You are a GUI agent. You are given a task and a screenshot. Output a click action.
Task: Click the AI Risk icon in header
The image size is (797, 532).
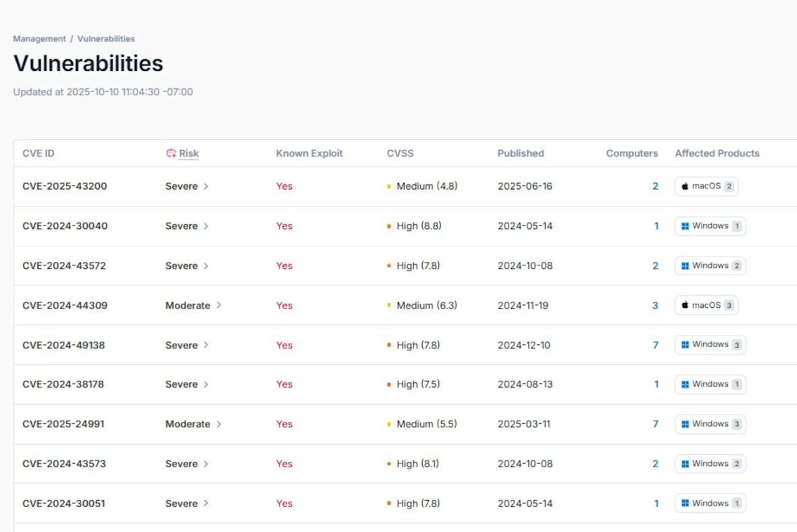click(x=171, y=153)
